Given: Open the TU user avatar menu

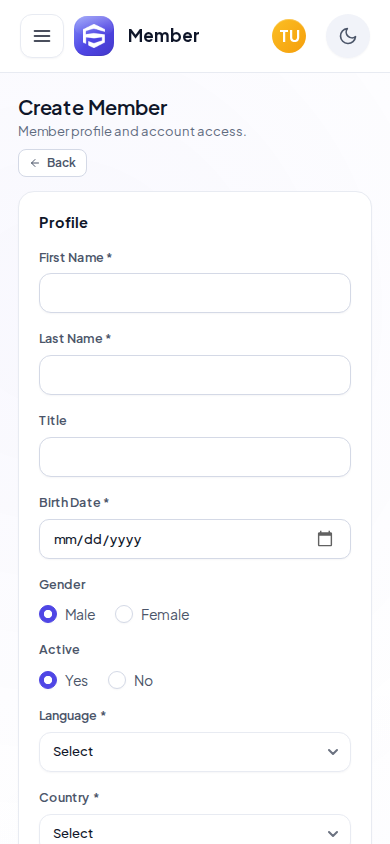Looking at the screenshot, I should point(289,36).
